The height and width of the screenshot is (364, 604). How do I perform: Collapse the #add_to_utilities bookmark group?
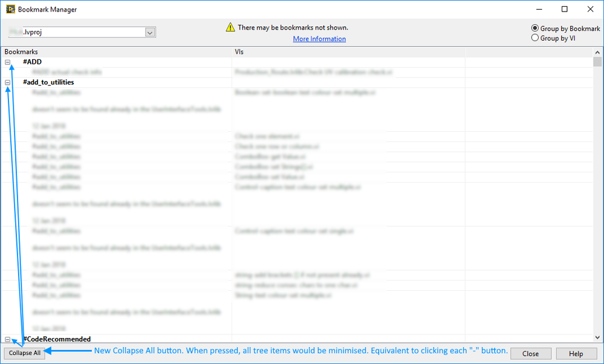pos(8,82)
